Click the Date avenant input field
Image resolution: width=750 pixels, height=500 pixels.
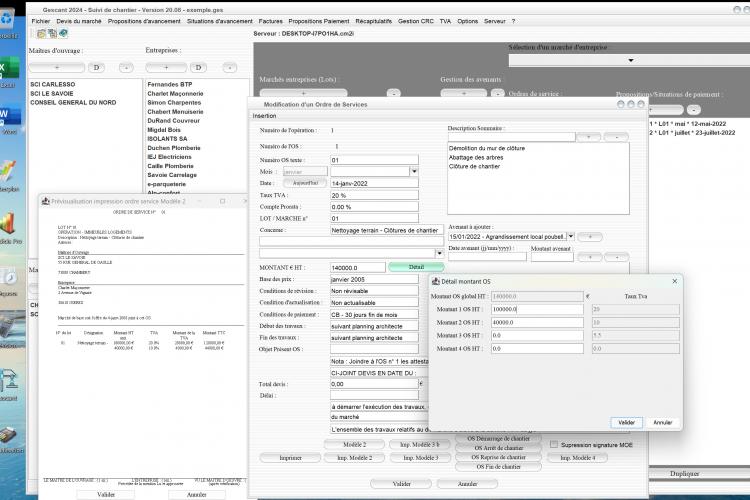click(x=487, y=256)
